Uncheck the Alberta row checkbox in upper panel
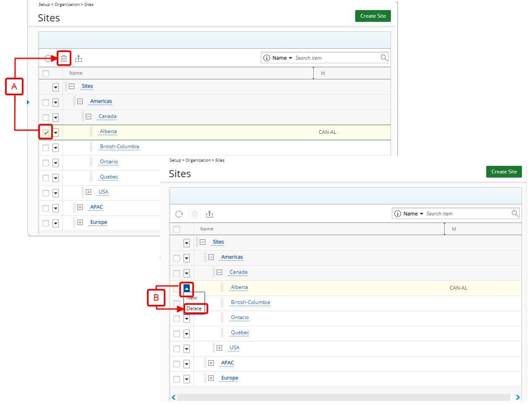The image size is (532, 406). click(46, 133)
